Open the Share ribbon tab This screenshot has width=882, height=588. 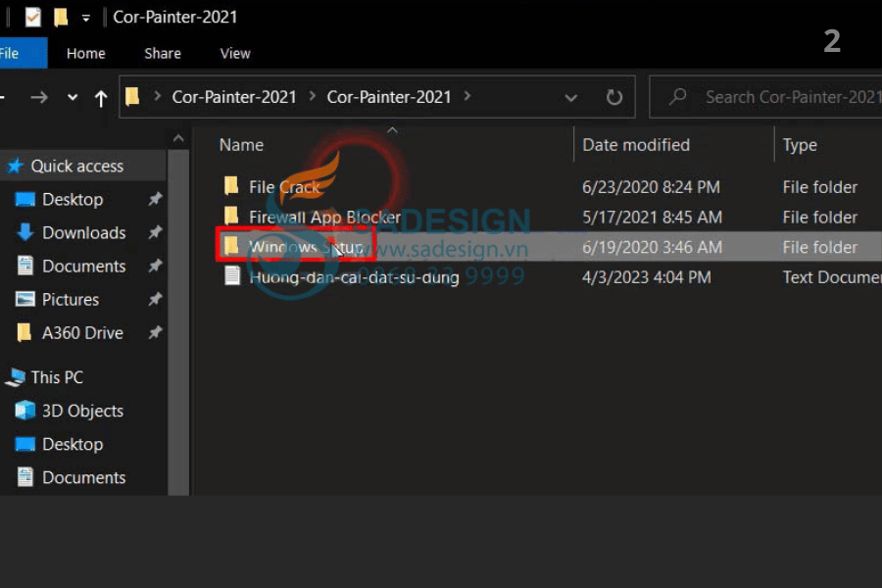pyautogui.click(x=163, y=53)
